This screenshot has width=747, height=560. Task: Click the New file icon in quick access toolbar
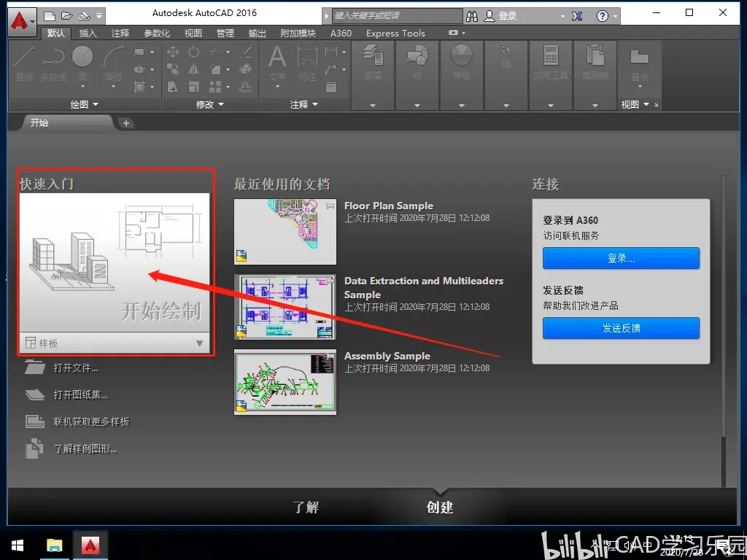click(x=49, y=16)
